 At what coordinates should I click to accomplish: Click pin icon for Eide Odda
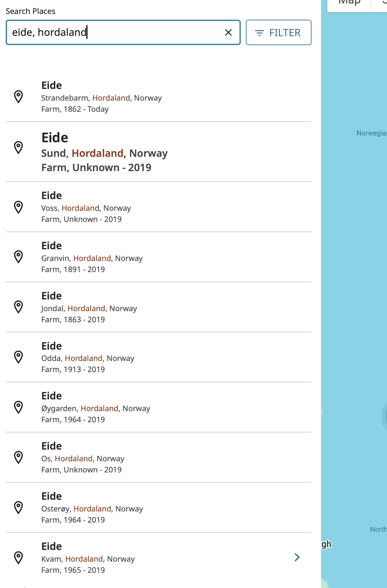click(x=19, y=357)
